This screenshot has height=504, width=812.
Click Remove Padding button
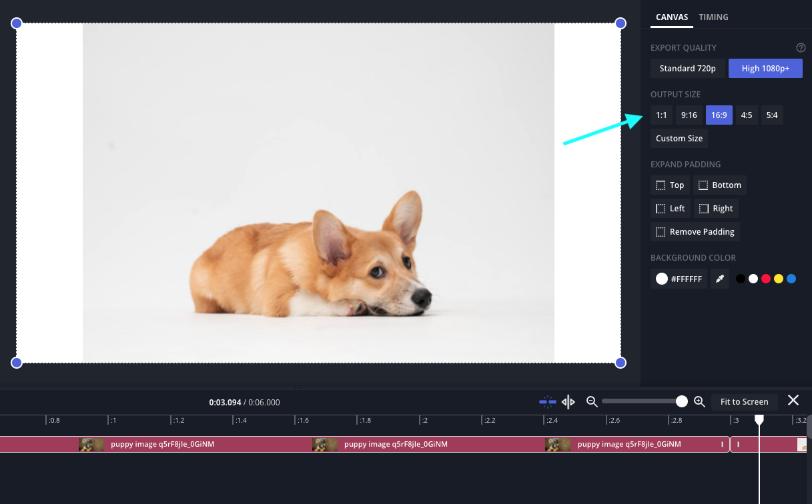click(695, 232)
